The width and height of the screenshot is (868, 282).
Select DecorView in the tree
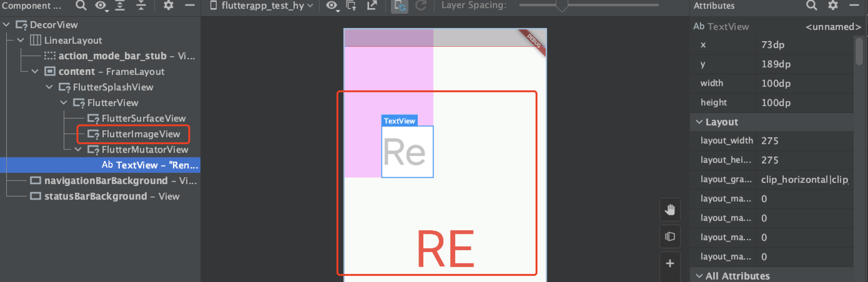click(54, 25)
